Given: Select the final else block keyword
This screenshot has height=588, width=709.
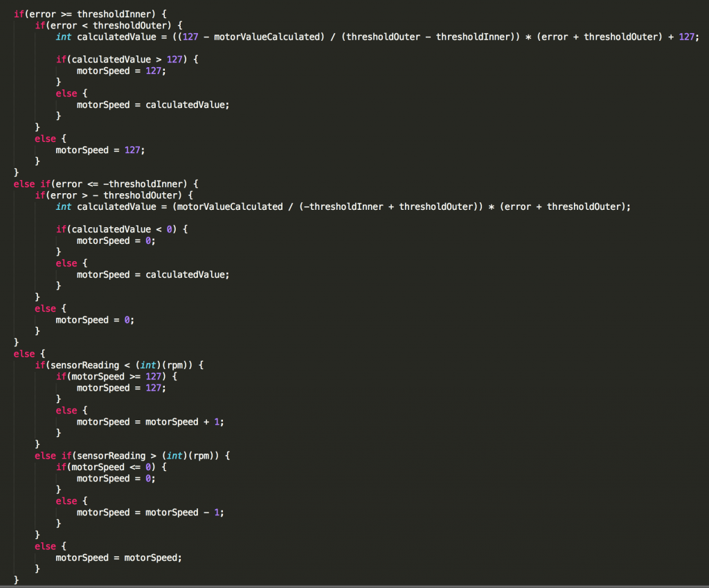Looking at the screenshot, I should point(45,546).
